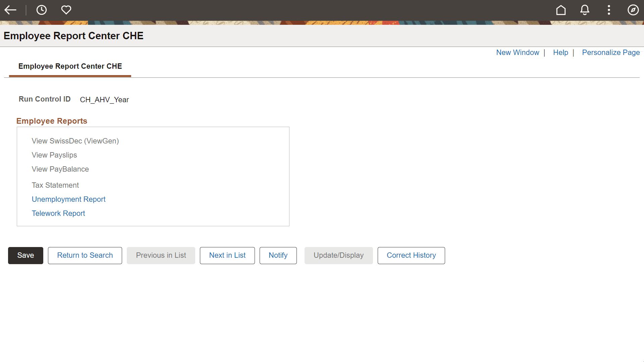Open the NavBar compass icon
The width and height of the screenshot is (644, 362).
[633, 10]
